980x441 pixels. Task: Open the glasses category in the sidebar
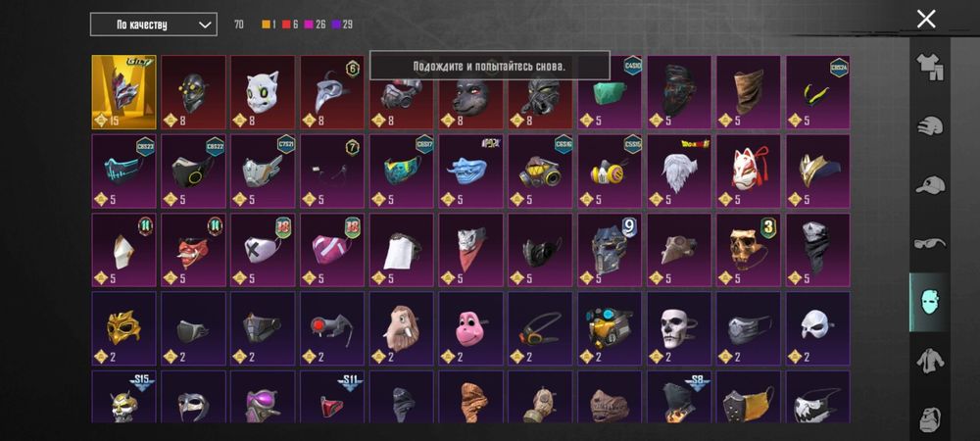coord(929,243)
